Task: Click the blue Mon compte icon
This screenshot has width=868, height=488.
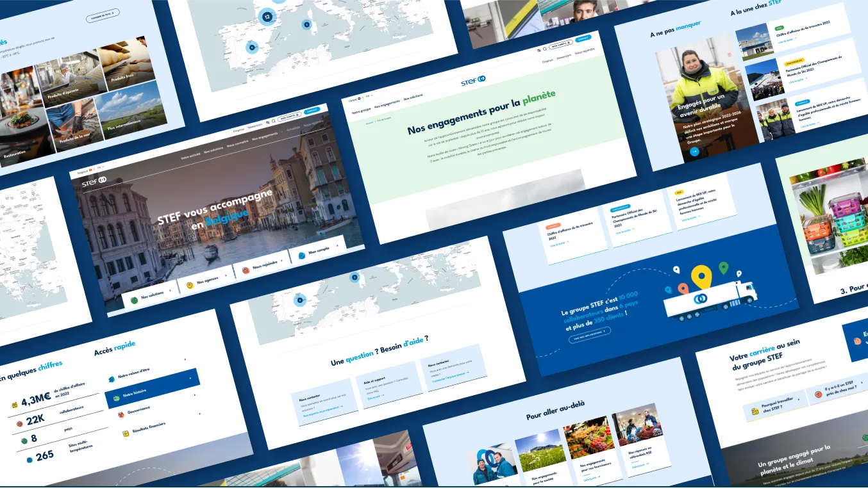Action: (x=301, y=255)
